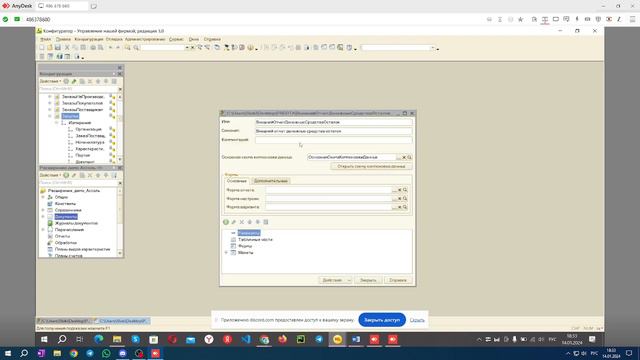
Task: Expand the Перечисления node
Action: click(x=43, y=230)
